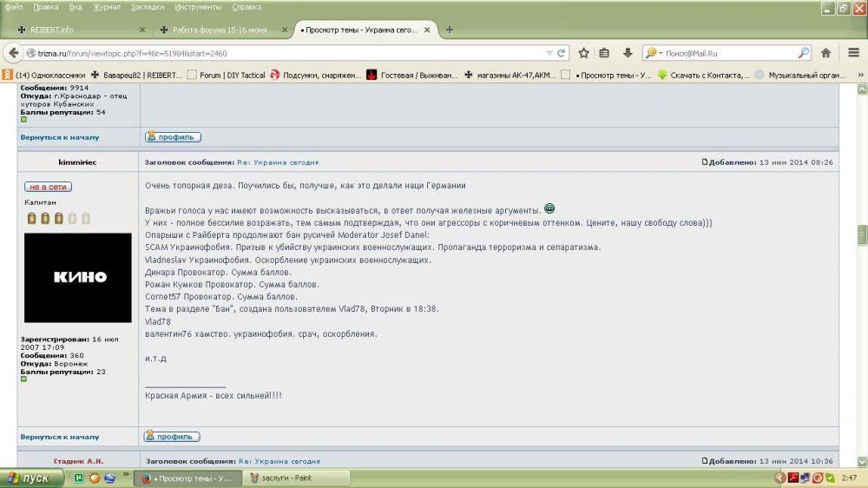Click the Вернуться к началу link in kimmiriec's post

60,437
